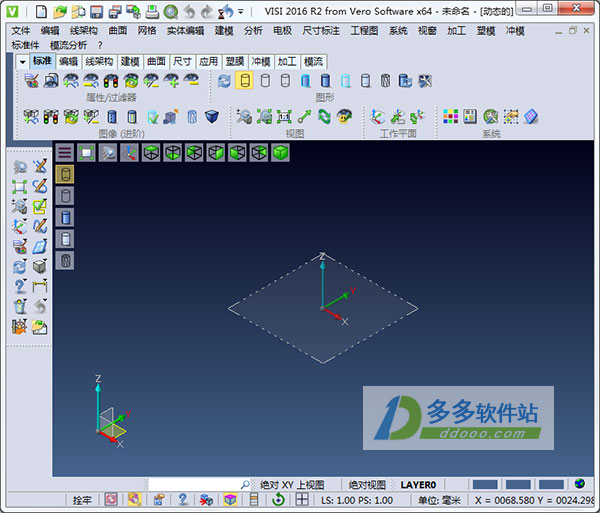The image size is (600, 513).
Task: Click the LAYER0 layer indicator
Action: pyautogui.click(x=418, y=485)
